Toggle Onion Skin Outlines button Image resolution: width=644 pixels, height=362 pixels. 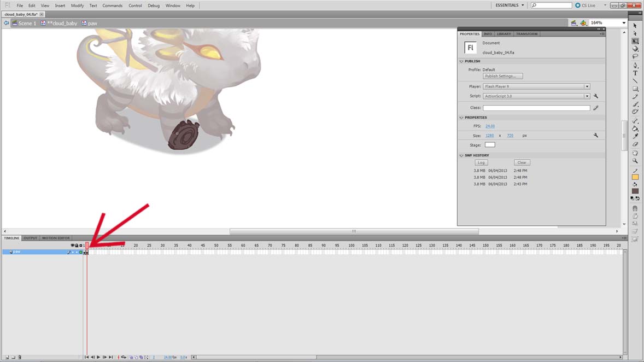point(136,358)
